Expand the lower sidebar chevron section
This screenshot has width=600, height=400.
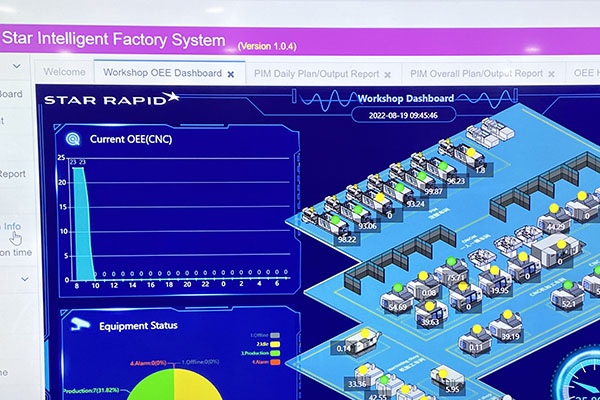[x=25, y=279]
